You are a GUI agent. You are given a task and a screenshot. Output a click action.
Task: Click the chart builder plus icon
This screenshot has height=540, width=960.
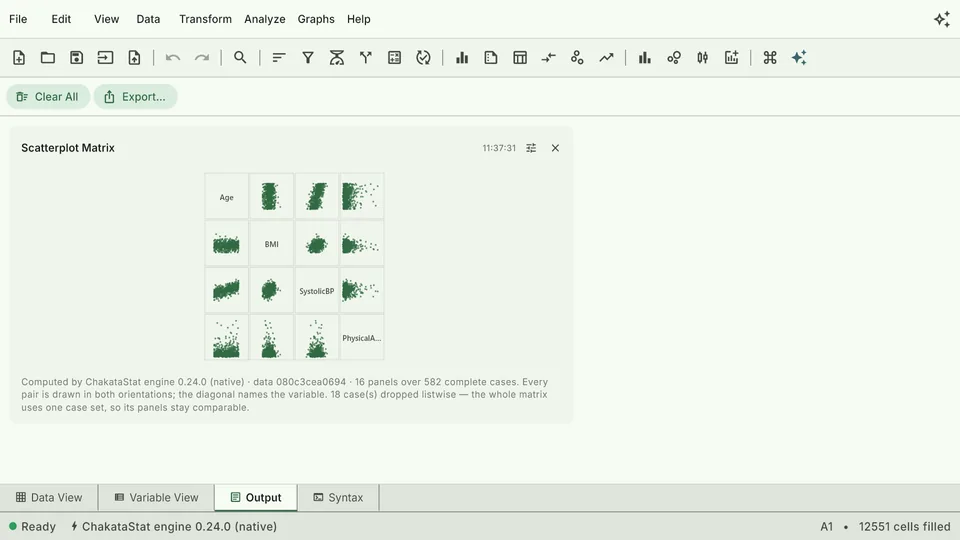732,58
